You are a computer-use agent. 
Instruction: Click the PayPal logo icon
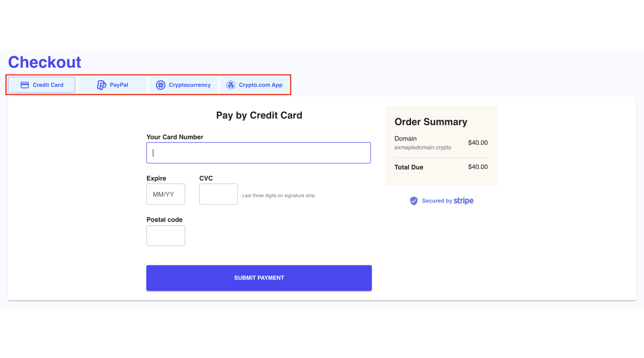102,85
